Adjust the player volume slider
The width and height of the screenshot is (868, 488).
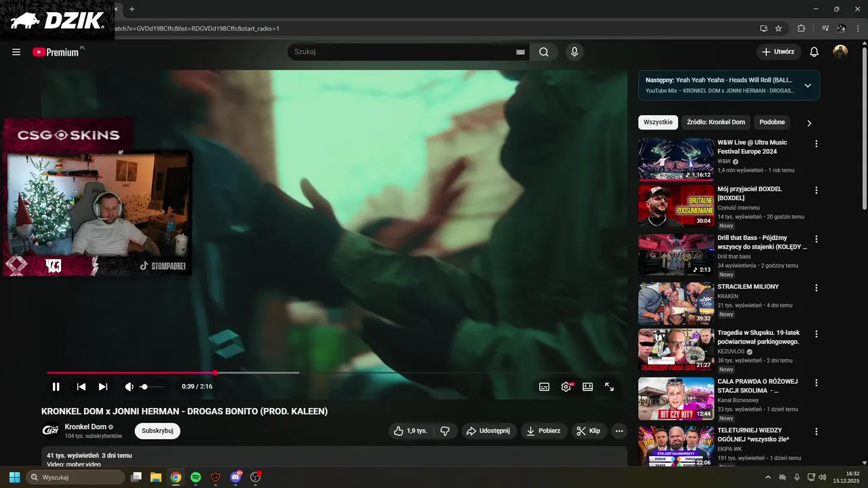[x=151, y=387]
